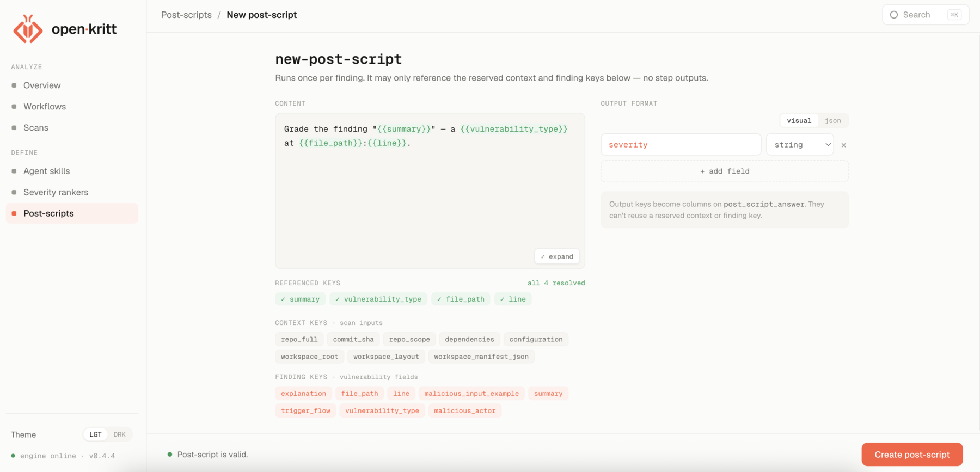Expand the content editor
Image resolution: width=980 pixels, height=472 pixels.
click(557, 256)
